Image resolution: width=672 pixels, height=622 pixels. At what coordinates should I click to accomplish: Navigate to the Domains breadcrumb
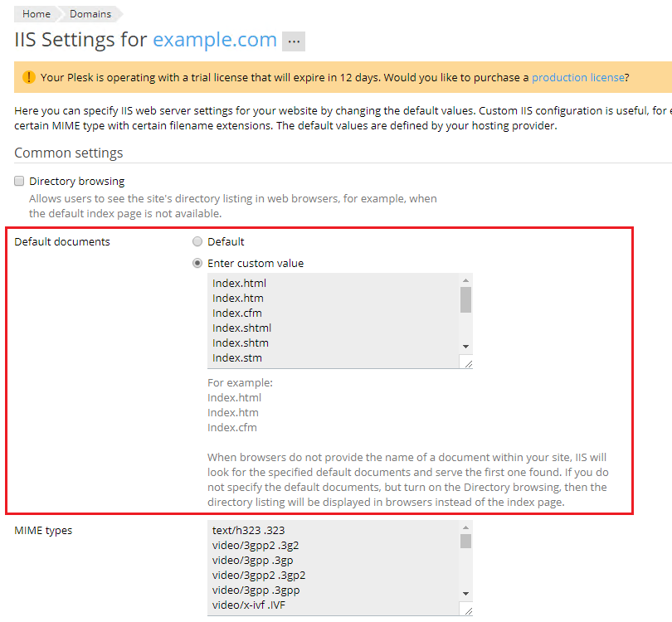(x=90, y=14)
